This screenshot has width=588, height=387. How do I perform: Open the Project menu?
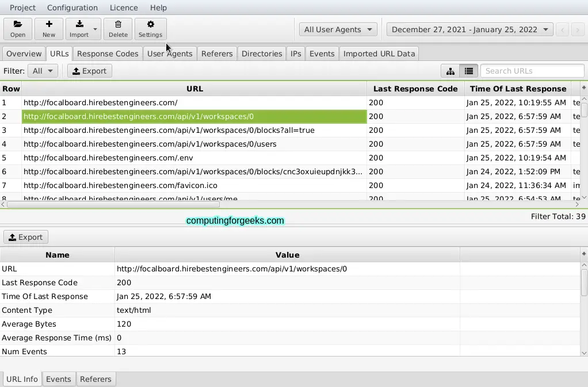pyautogui.click(x=22, y=7)
